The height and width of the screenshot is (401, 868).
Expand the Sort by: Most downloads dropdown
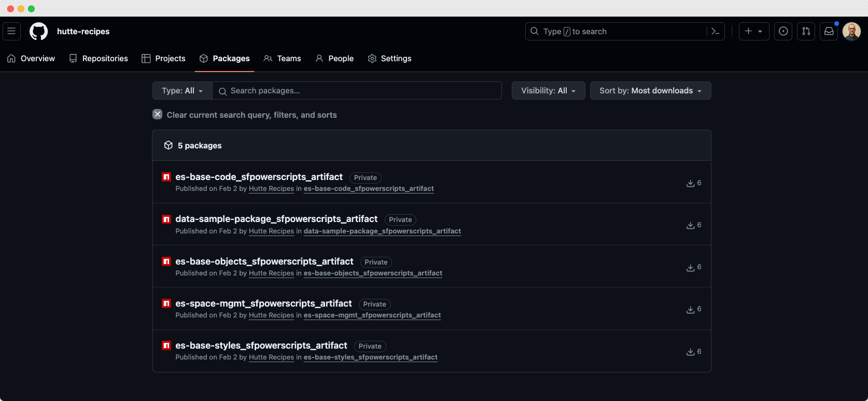[x=650, y=91]
